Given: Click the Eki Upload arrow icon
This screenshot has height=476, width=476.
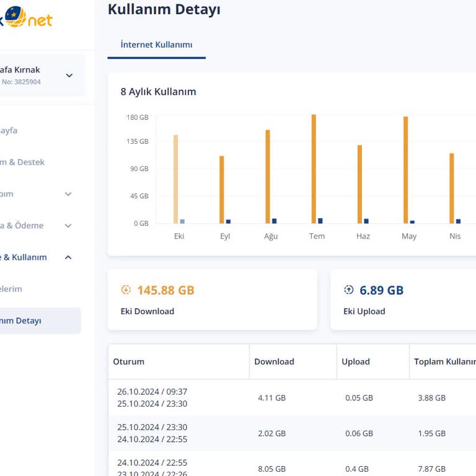Looking at the screenshot, I should pos(348,290).
